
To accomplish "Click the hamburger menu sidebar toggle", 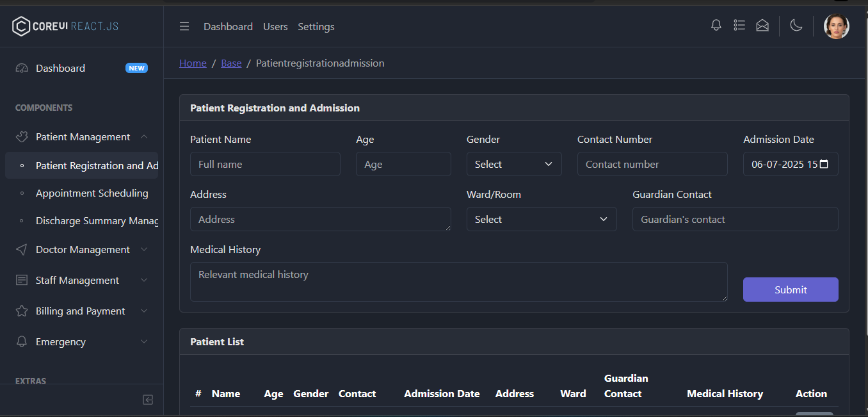I will 184,26.
